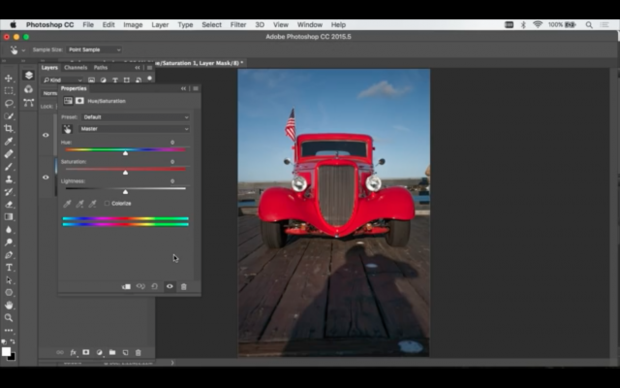Open the Preset Default dropdown
The image size is (620, 388).
136,117
